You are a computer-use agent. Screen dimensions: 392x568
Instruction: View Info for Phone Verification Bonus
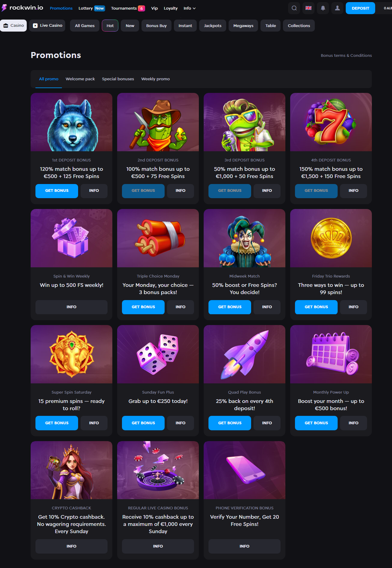point(245,546)
